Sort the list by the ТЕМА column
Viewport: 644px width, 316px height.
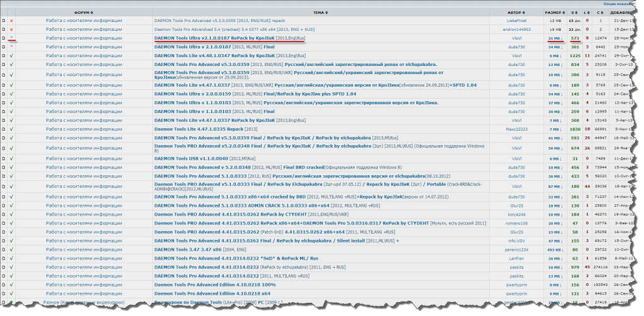tap(321, 13)
